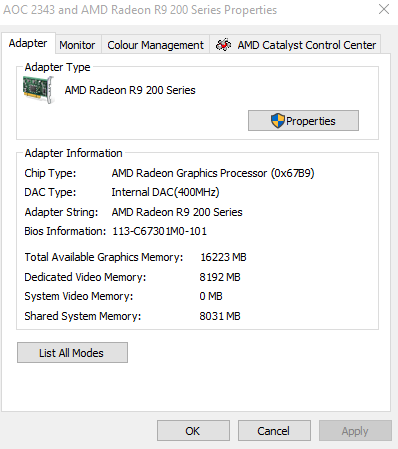Switch to the Monitor tab

click(x=77, y=45)
